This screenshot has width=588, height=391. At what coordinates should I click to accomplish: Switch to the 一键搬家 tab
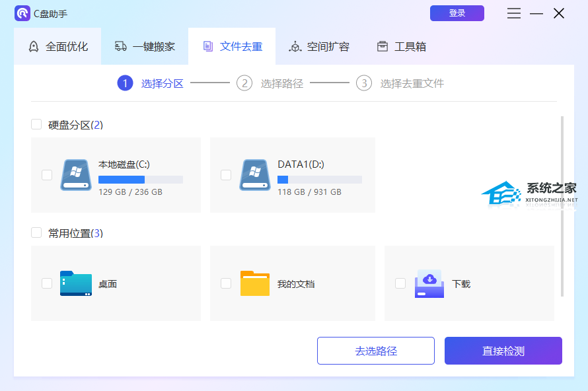145,47
